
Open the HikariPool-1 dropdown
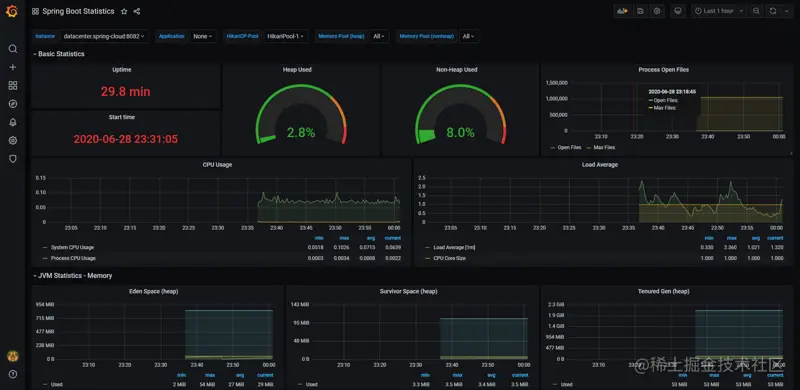click(286, 36)
